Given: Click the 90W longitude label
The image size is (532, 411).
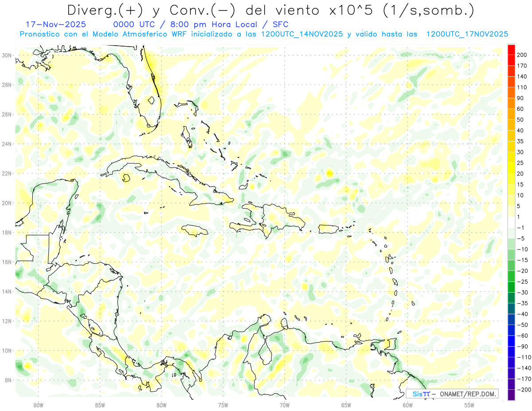Looking at the screenshot, I should tap(39, 405).
